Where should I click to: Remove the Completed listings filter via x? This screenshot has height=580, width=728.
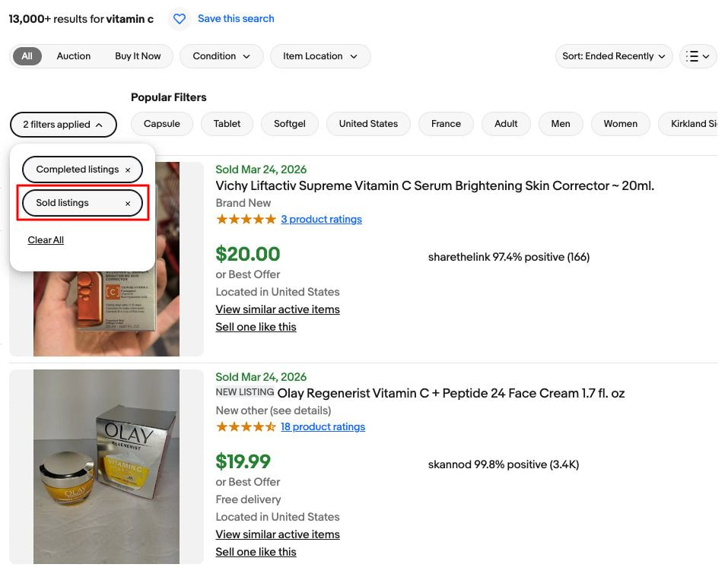coord(128,170)
